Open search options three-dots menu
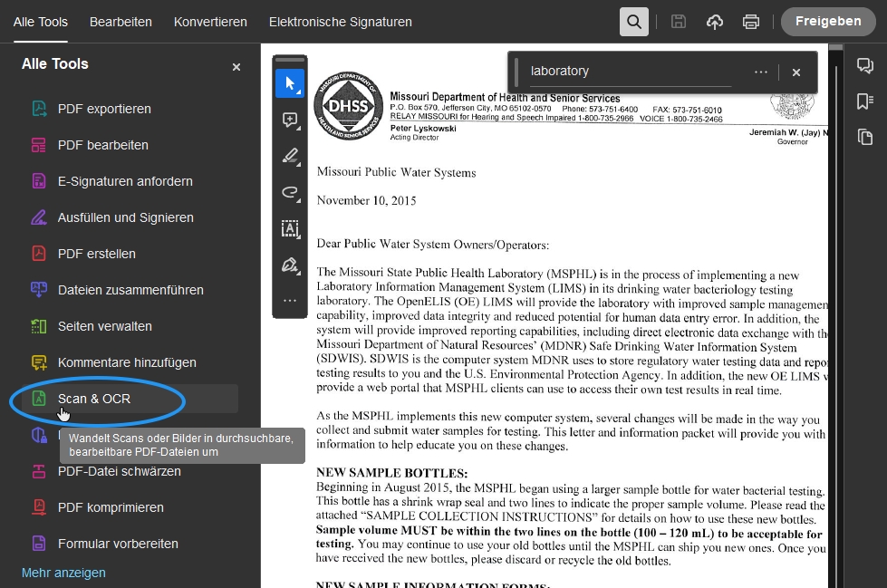 (x=760, y=72)
